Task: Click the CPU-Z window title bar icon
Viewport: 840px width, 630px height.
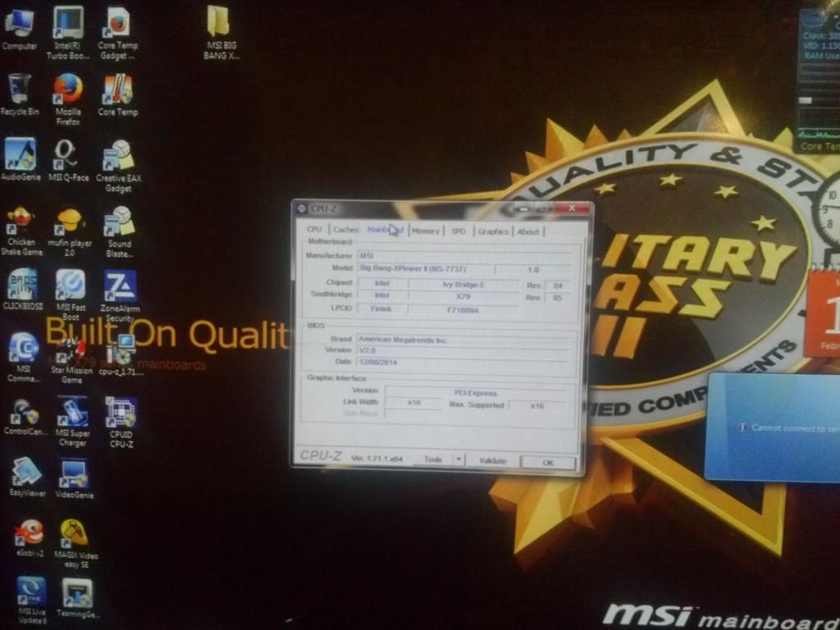Action: [x=302, y=208]
